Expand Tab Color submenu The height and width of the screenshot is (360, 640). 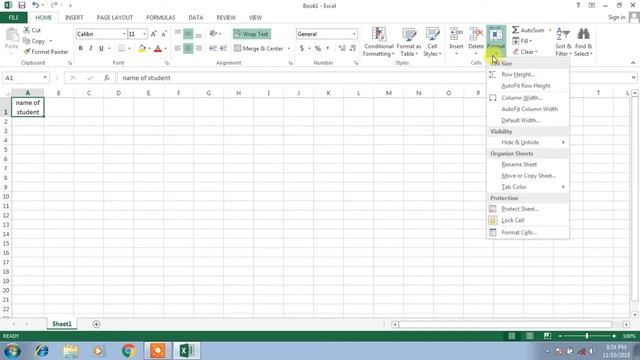coord(527,187)
